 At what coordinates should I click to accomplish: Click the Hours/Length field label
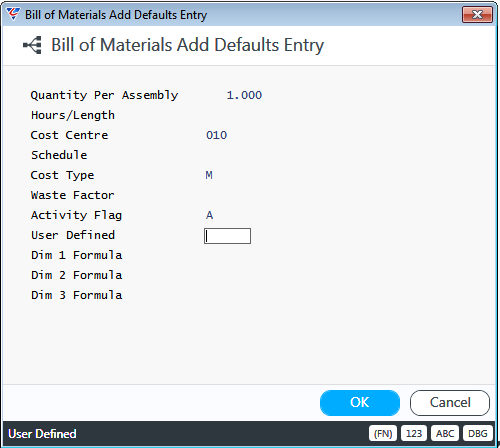tap(73, 115)
